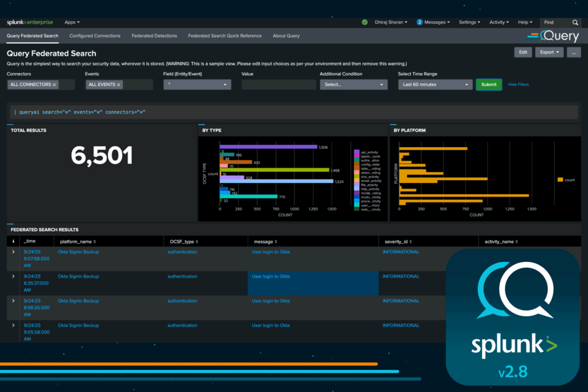Click the info column header icon
Screen dimensions: 588x392
coord(13,242)
